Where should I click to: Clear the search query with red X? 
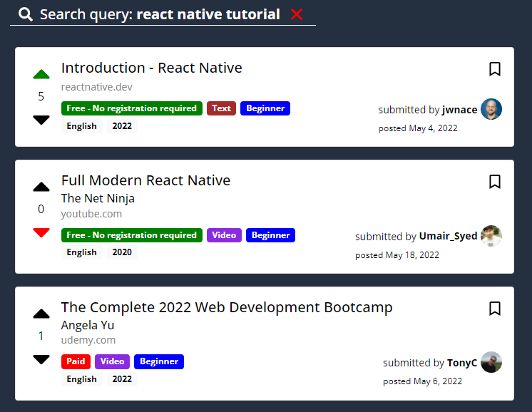coord(297,14)
